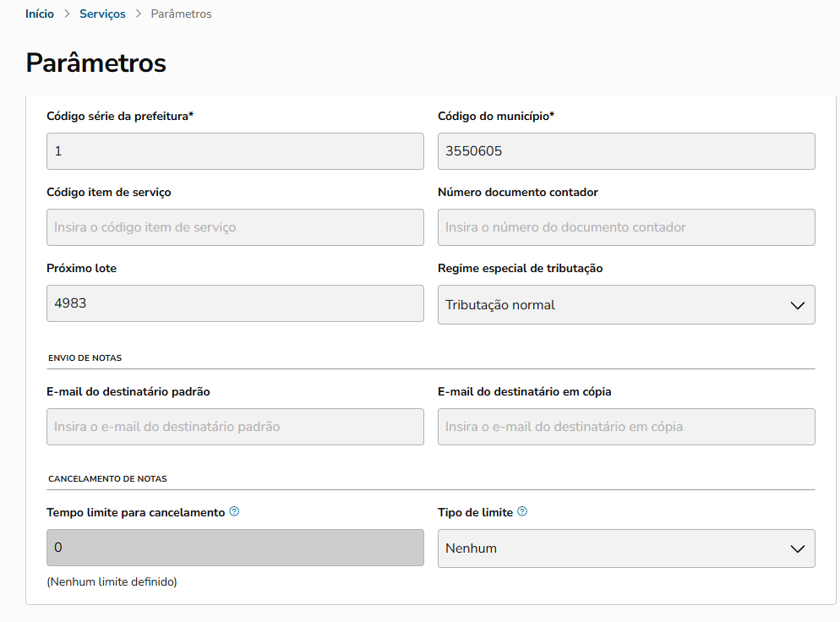The width and height of the screenshot is (840, 622).
Task: Click E-mail do destinatário em cópia field
Action: [626, 427]
